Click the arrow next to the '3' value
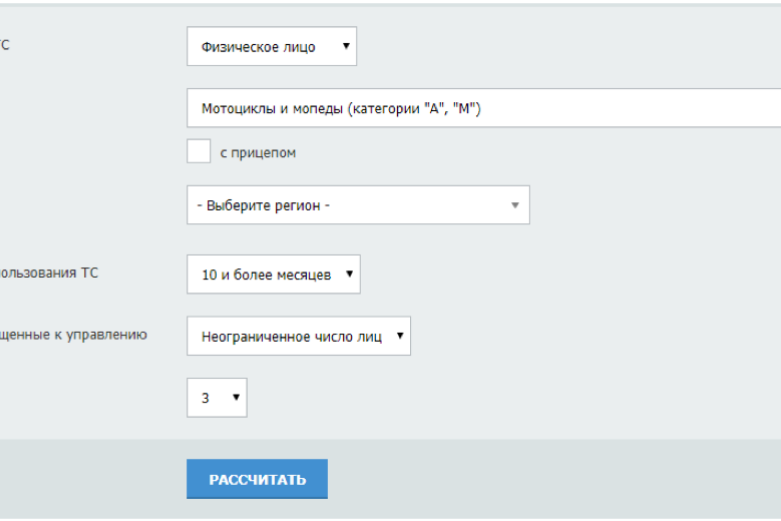 pos(236,397)
